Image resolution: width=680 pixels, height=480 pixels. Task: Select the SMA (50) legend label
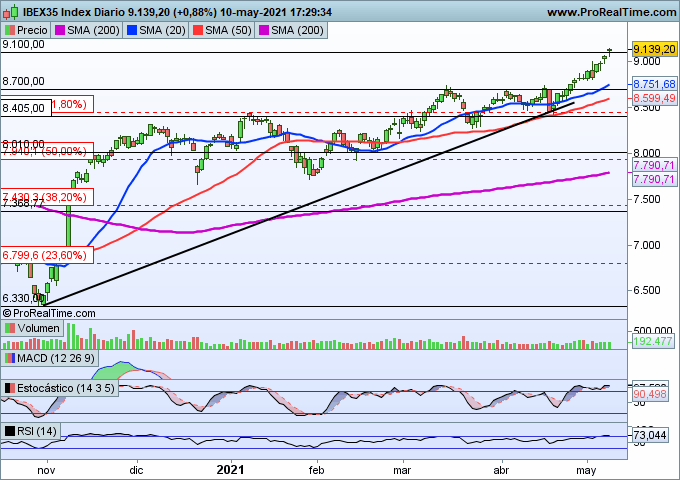(228, 30)
